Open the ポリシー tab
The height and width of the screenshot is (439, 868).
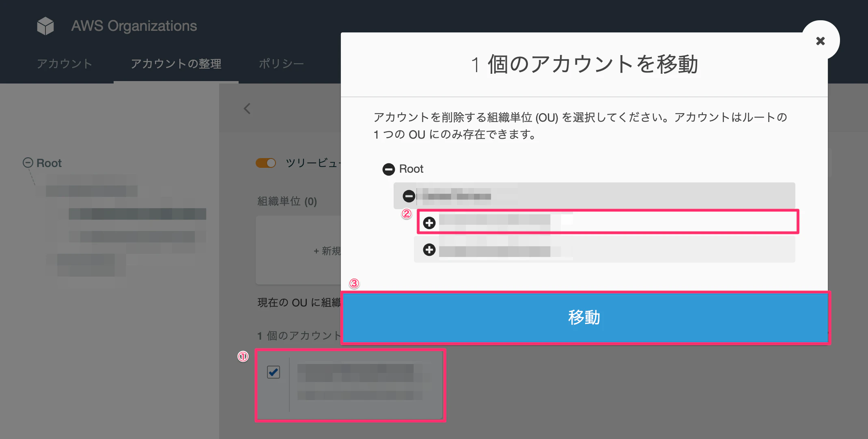(281, 64)
